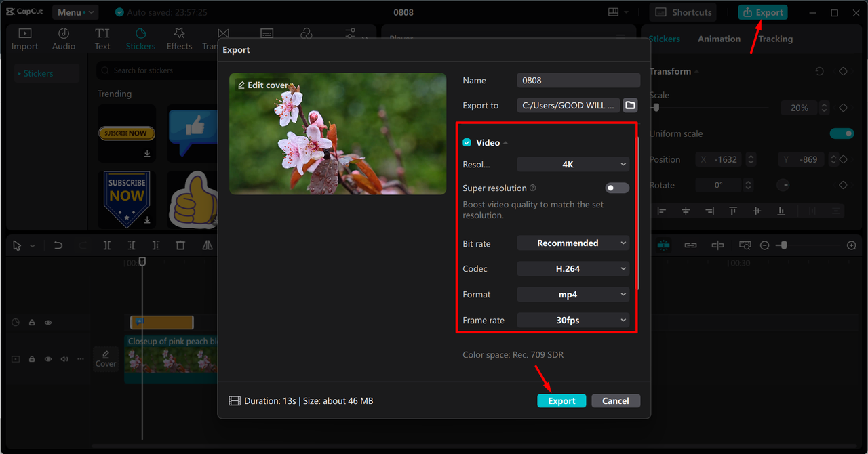The width and height of the screenshot is (868, 454).
Task: Open the Effects tab
Action: pos(179,39)
